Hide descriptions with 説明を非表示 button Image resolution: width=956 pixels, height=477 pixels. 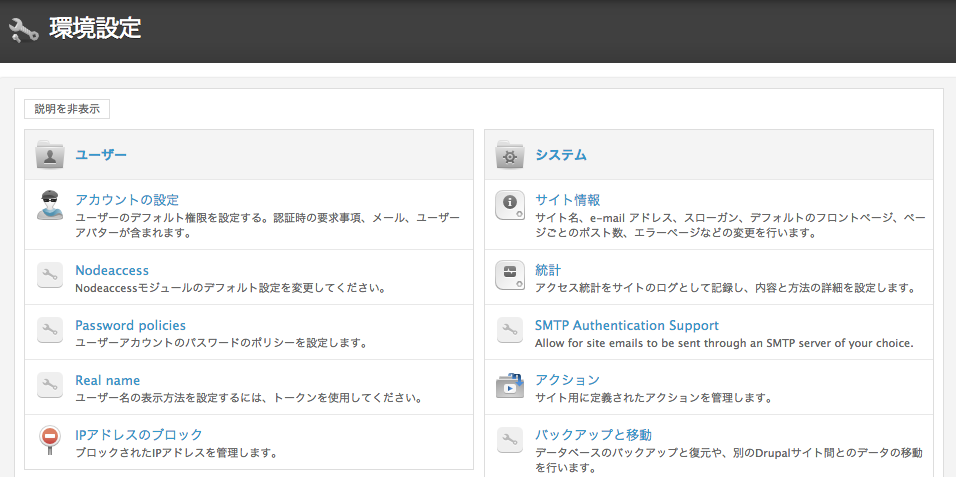tap(67, 109)
